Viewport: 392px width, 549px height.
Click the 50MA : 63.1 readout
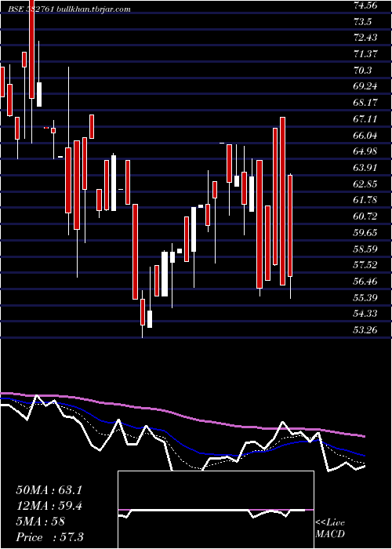click(49, 490)
